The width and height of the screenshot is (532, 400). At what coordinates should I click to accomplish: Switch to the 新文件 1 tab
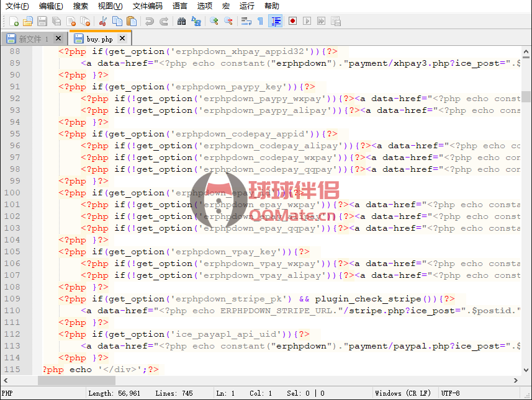(x=29, y=39)
